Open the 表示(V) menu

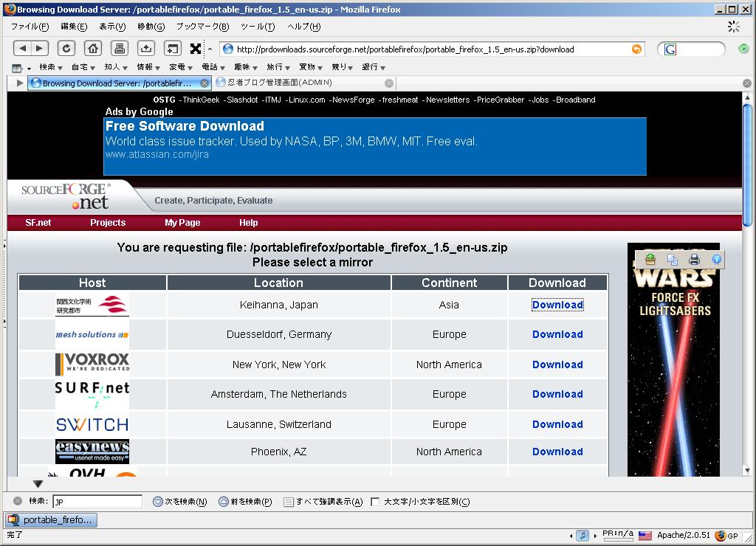tap(112, 27)
